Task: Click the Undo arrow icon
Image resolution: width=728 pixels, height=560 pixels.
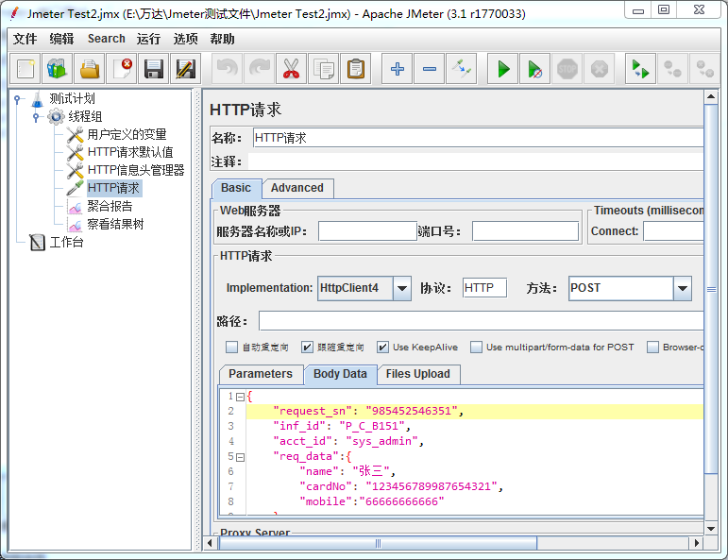Action: (227, 69)
